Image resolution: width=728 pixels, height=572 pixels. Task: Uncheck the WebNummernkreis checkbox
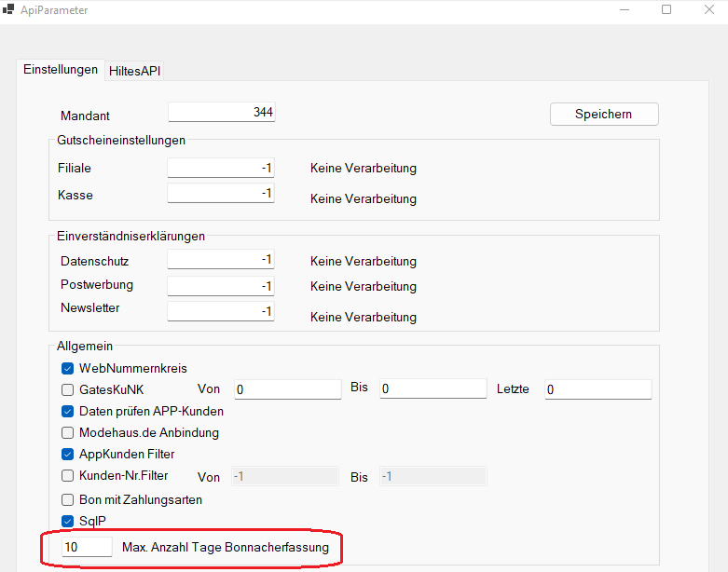[x=68, y=369]
